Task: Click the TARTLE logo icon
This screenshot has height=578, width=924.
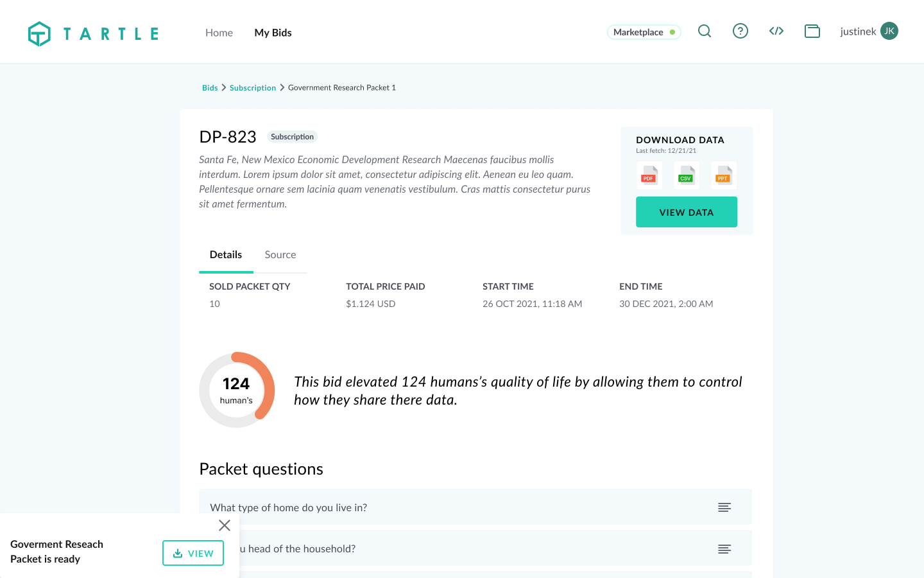Action: pos(39,33)
